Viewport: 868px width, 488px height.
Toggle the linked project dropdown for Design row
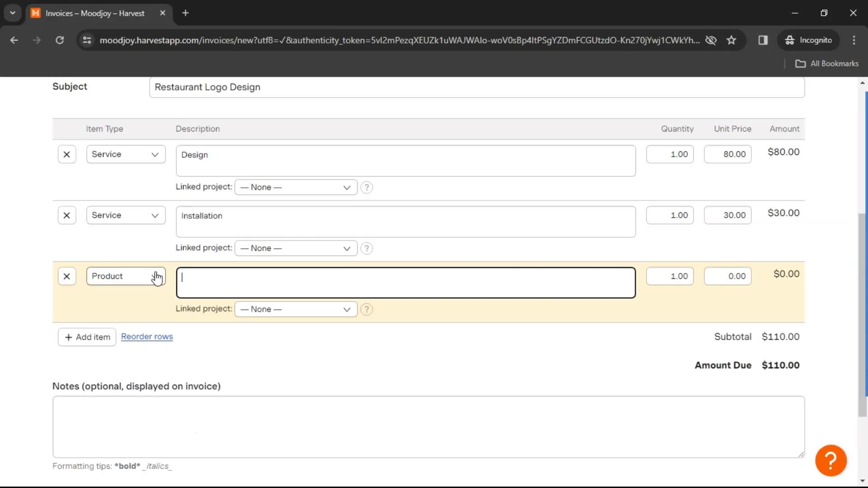[296, 187]
